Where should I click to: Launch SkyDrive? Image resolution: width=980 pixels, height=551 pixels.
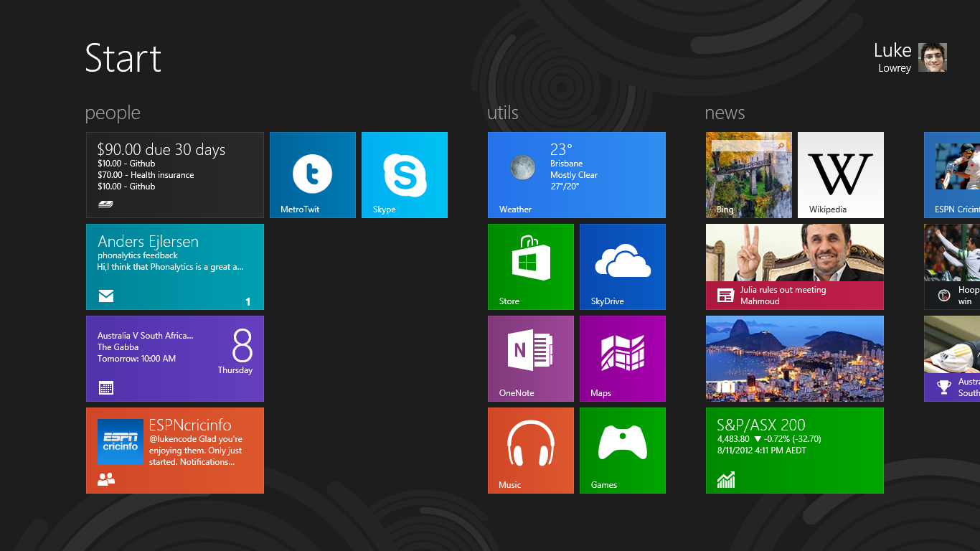pyautogui.click(x=622, y=266)
